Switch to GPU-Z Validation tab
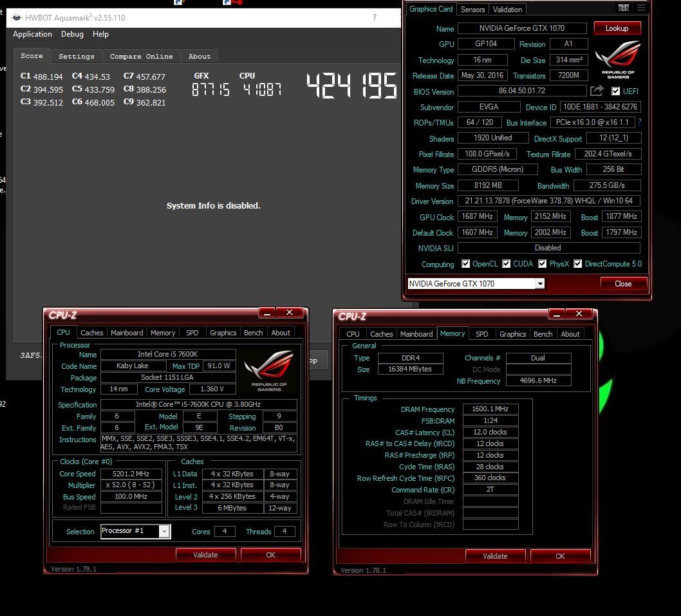This screenshot has width=681, height=616. coord(507,9)
